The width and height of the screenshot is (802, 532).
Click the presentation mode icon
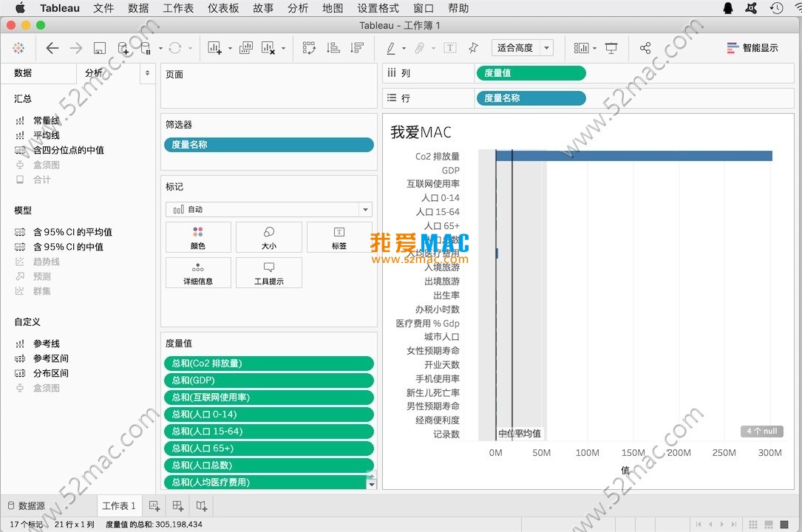611,48
